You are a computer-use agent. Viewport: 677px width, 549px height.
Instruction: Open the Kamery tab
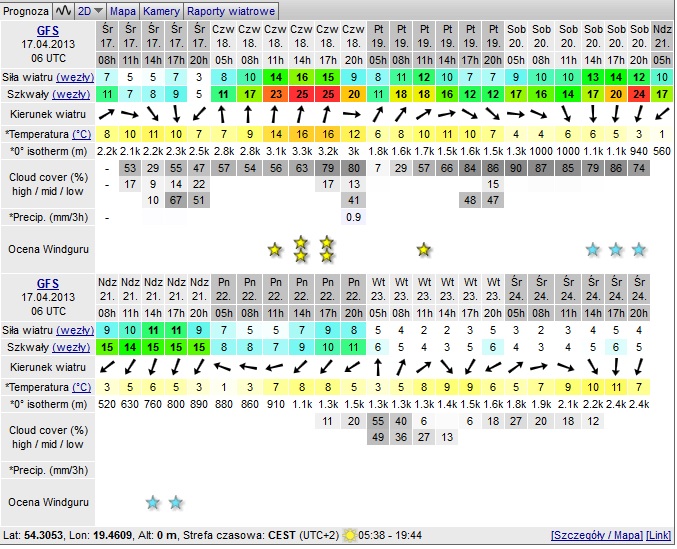[x=161, y=11]
